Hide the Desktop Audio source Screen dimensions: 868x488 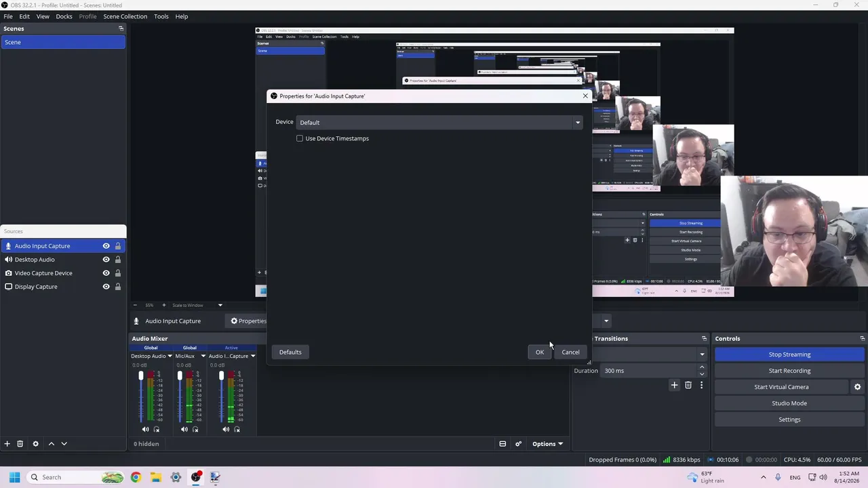click(x=106, y=260)
